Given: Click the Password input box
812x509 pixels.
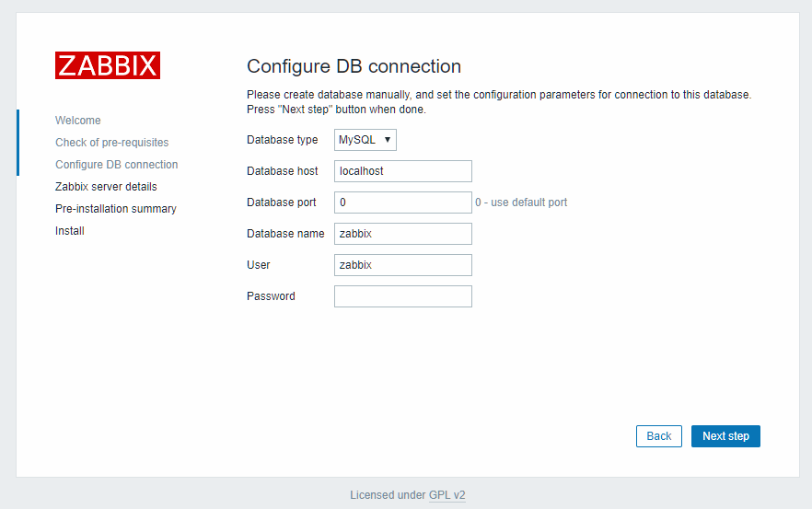Looking at the screenshot, I should tap(403, 296).
